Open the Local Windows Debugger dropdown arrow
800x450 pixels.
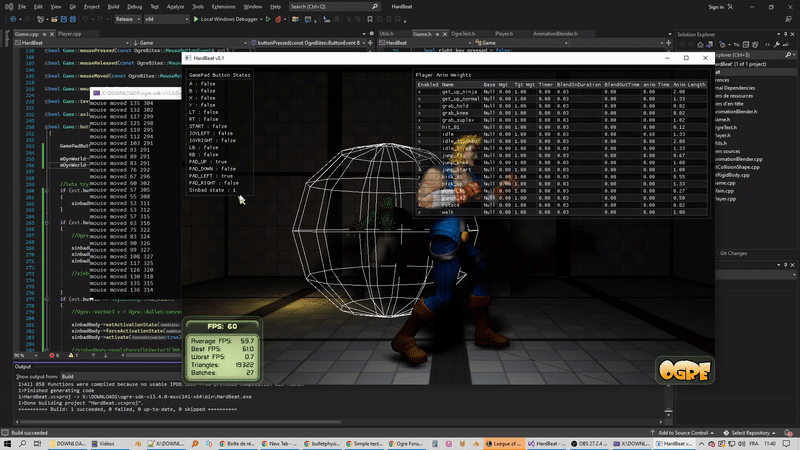(x=261, y=19)
